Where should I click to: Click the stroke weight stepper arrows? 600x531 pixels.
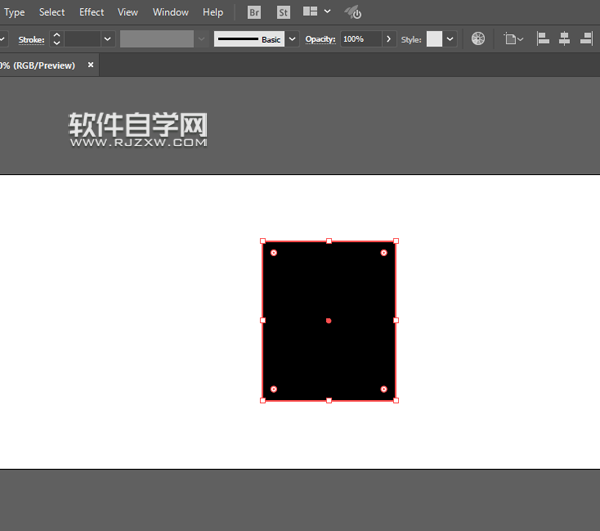point(57,39)
